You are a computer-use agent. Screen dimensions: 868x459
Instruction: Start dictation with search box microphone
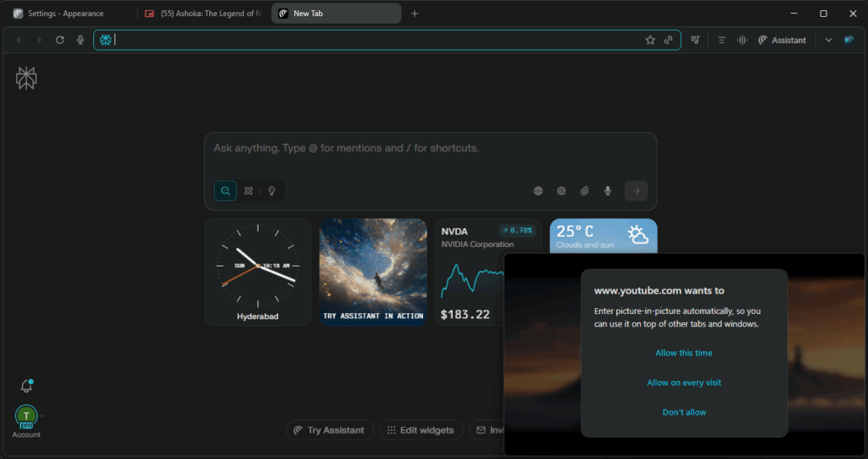pyautogui.click(x=608, y=191)
